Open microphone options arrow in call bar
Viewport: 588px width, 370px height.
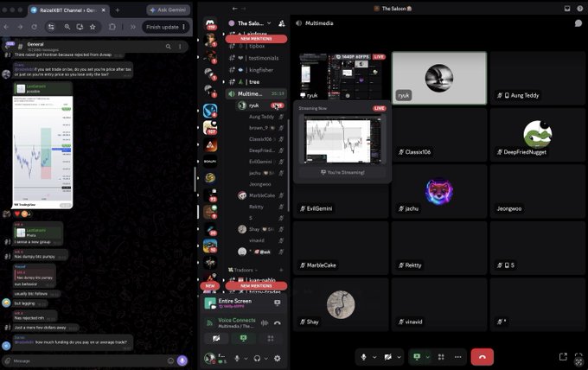tap(374, 357)
